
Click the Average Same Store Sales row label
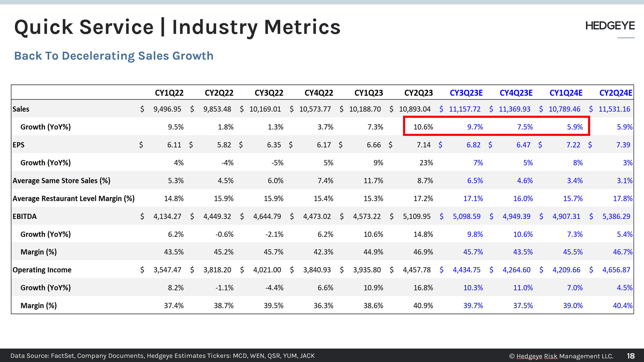[61, 180]
